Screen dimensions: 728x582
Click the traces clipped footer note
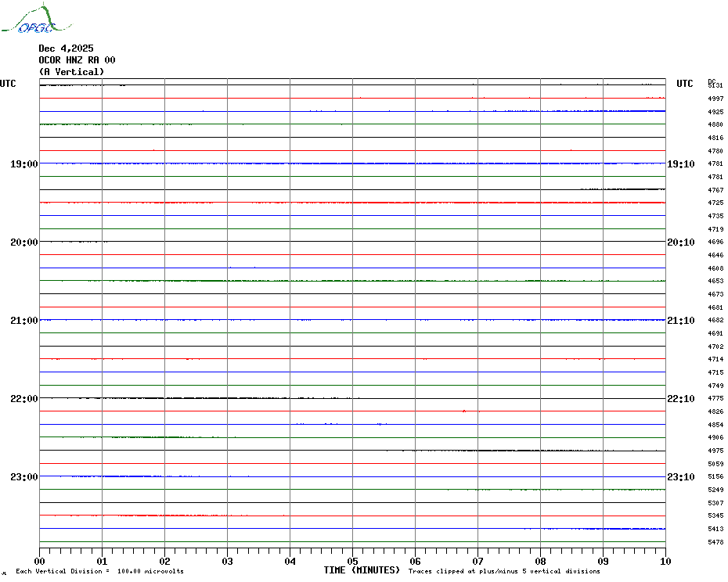[x=504, y=571]
